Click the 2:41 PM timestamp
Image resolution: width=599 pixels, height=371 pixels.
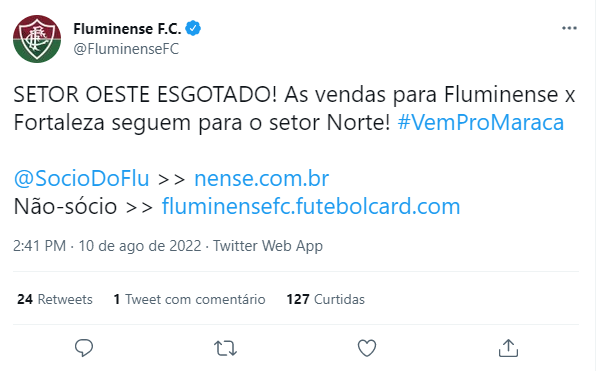[x=40, y=246]
